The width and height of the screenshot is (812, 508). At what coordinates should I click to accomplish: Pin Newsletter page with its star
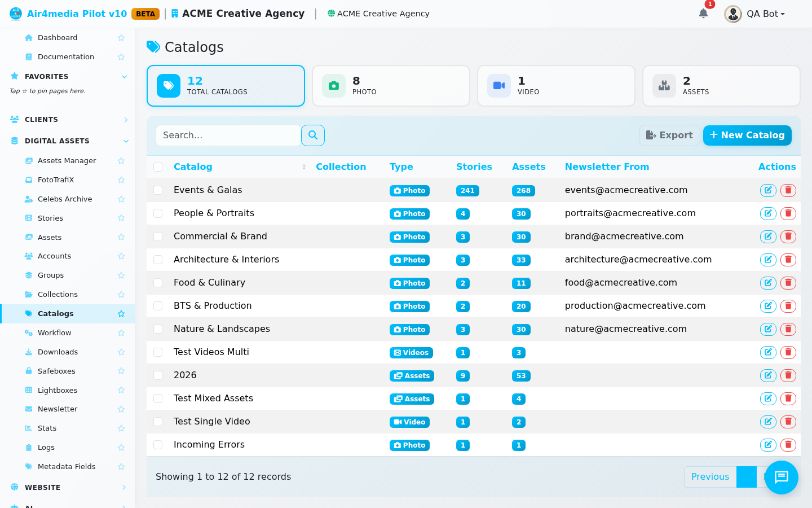point(121,409)
